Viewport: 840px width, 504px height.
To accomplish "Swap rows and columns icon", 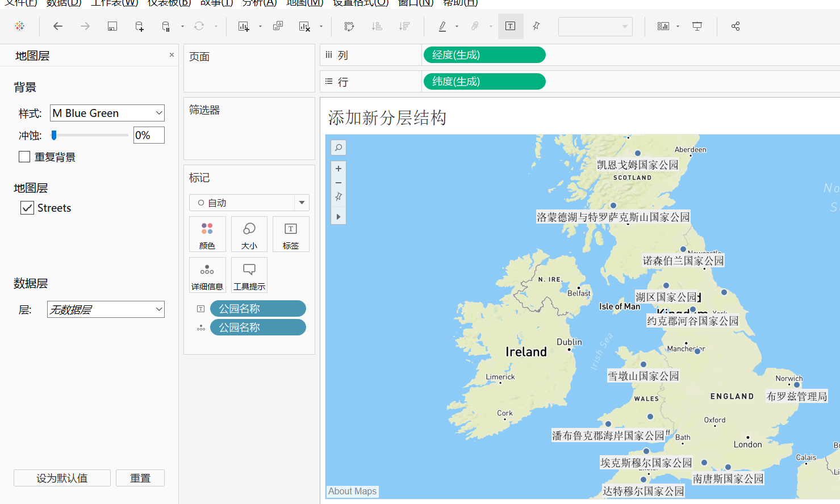I will [x=349, y=26].
